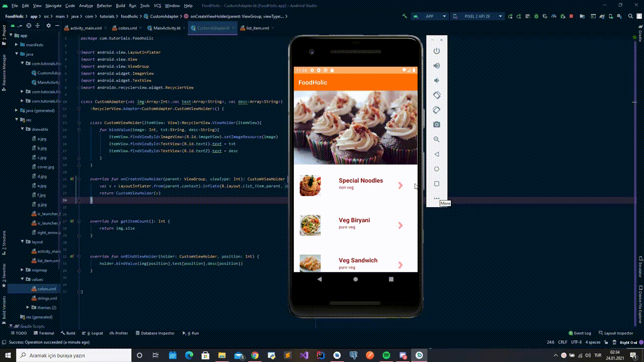The height and width of the screenshot is (362, 644).
Task: Open the PIXEL 2 API 29 device dropdown
Action: point(477,16)
